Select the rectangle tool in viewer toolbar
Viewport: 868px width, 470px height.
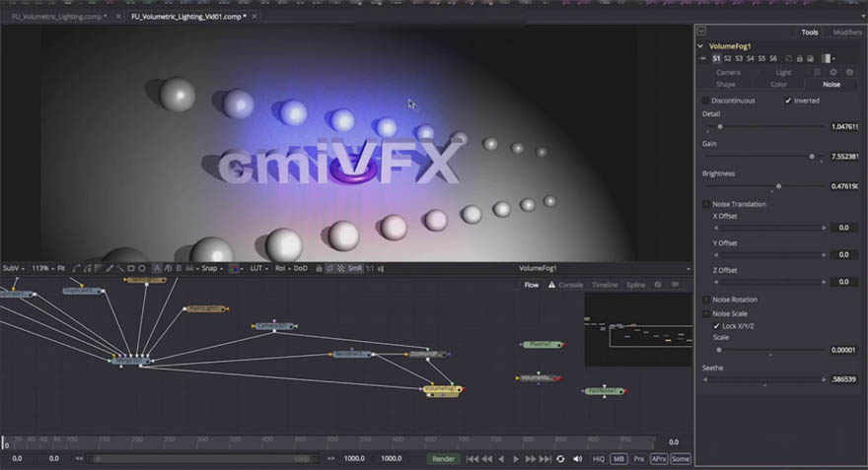point(131,268)
